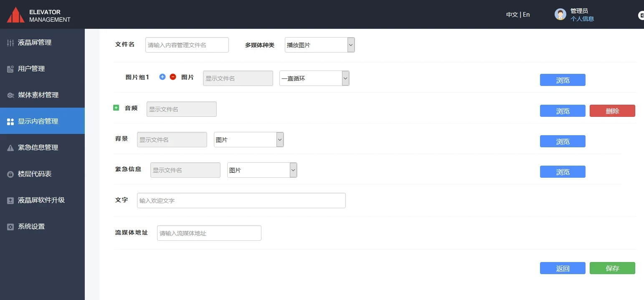The width and height of the screenshot is (644, 300).
Task: Click the 图片 file name display field
Action: pyautogui.click(x=238, y=78)
